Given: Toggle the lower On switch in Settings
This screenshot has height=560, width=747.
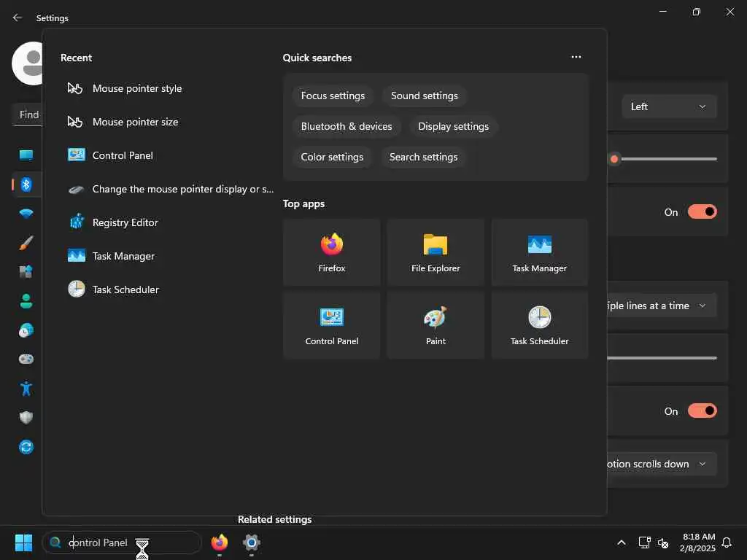Looking at the screenshot, I should click(703, 411).
